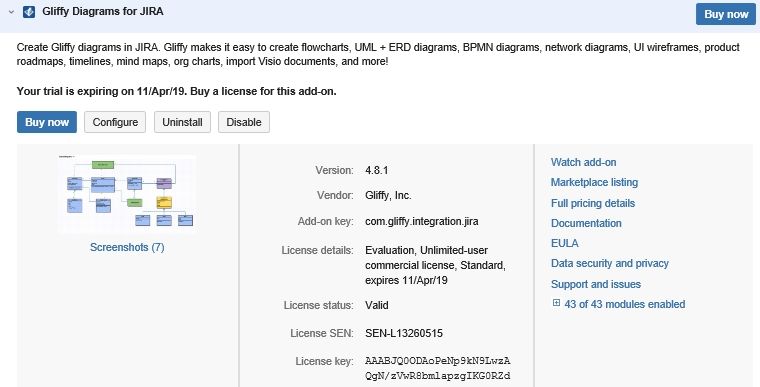760x387 pixels.
Task: Click the version value 4.8.1
Action: (377, 170)
